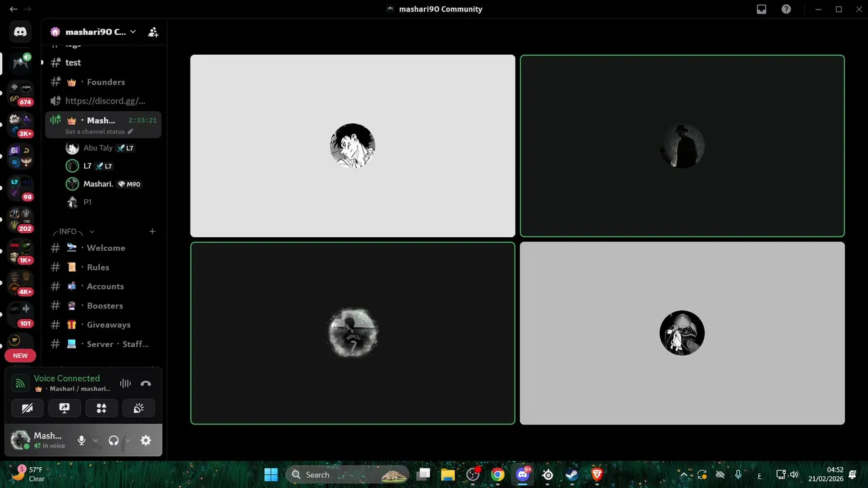The width and height of the screenshot is (868, 488).
Task: Click the Voice Connected status text
Action: (66, 378)
